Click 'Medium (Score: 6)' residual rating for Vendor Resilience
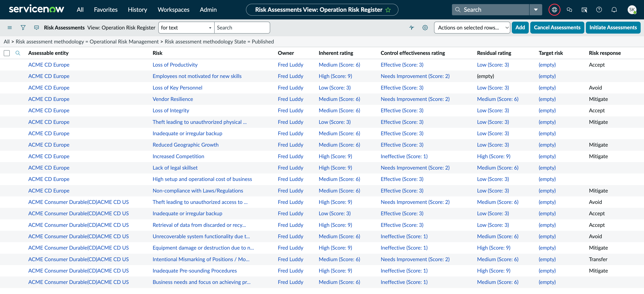Screen dimensions: 644x294 pos(497,99)
